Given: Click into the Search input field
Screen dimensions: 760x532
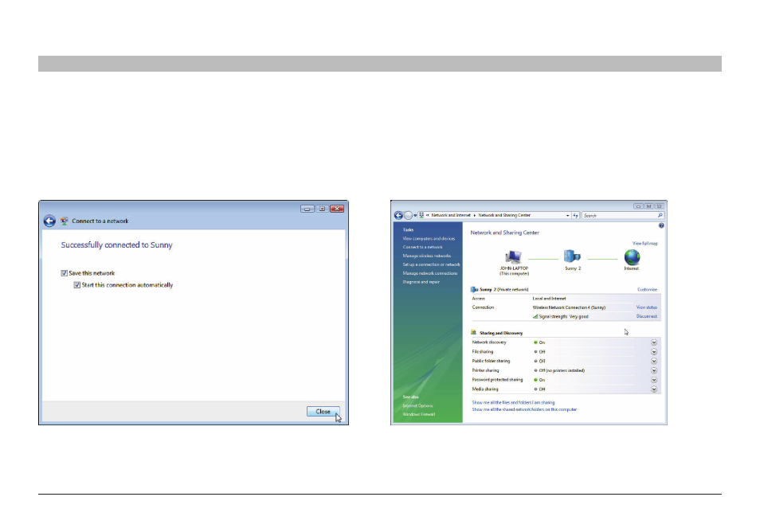Looking at the screenshot, I should [x=620, y=215].
